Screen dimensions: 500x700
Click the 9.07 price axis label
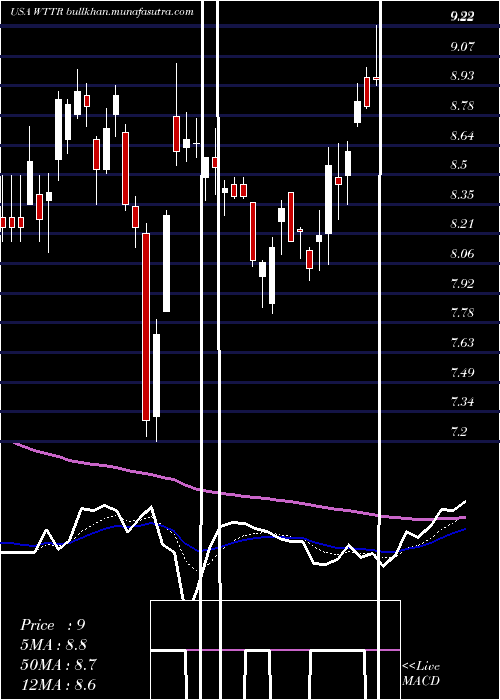[462, 46]
